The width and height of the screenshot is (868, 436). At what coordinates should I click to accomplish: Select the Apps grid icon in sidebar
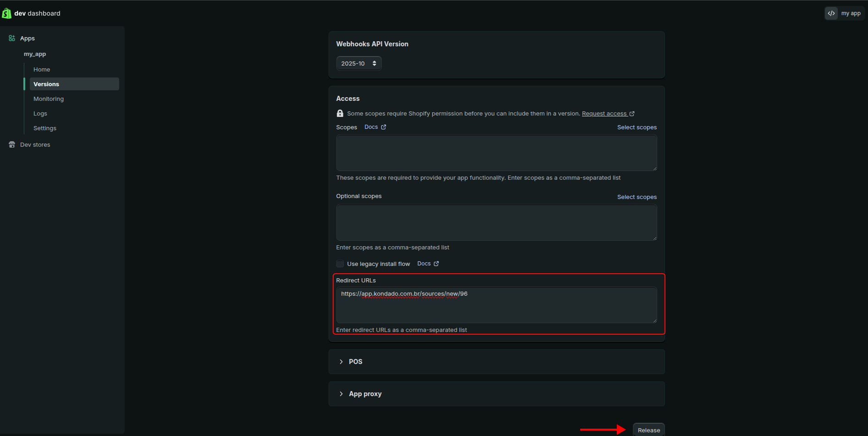coord(11,38)
